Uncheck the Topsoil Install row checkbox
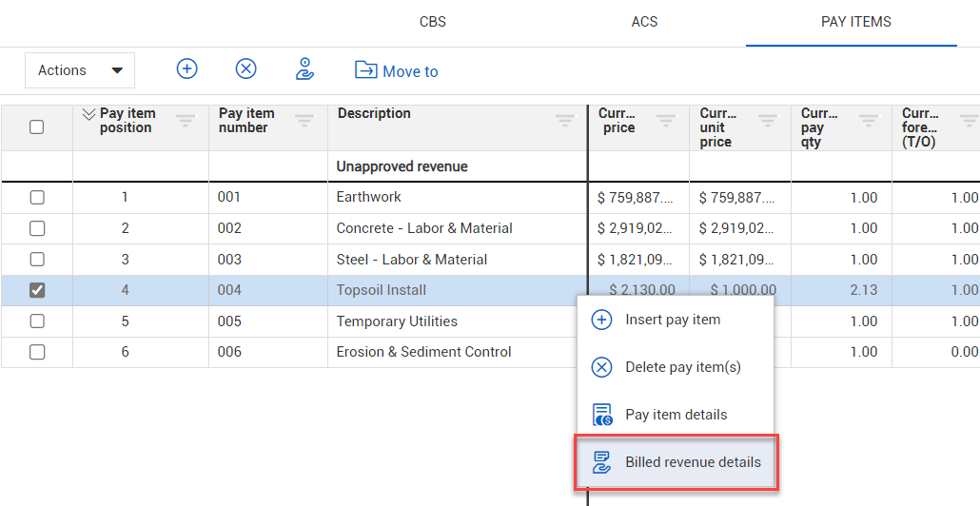Image resolution: width=980 pixels, height=506 pixels. pos(37,290)
